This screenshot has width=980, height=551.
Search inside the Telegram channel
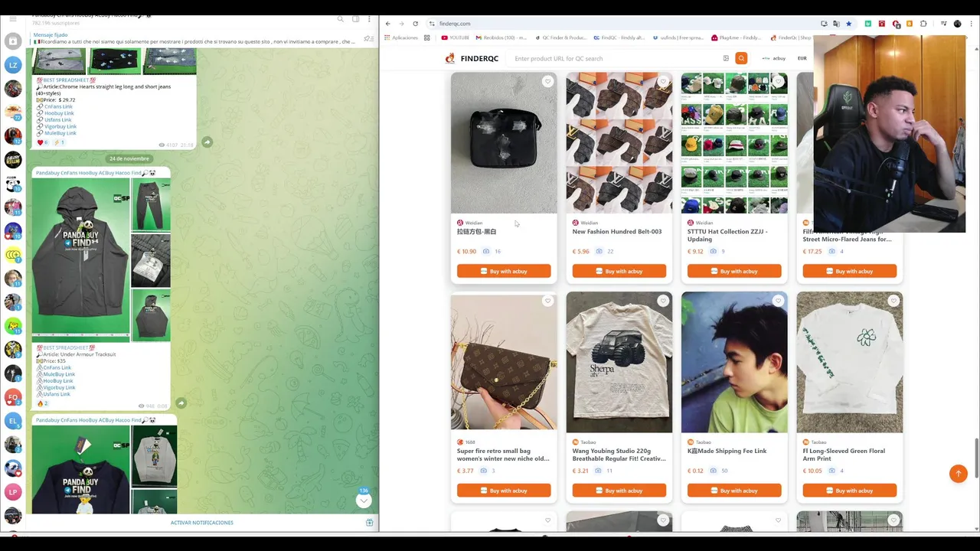pyautogui.click(x=341, y=19)
